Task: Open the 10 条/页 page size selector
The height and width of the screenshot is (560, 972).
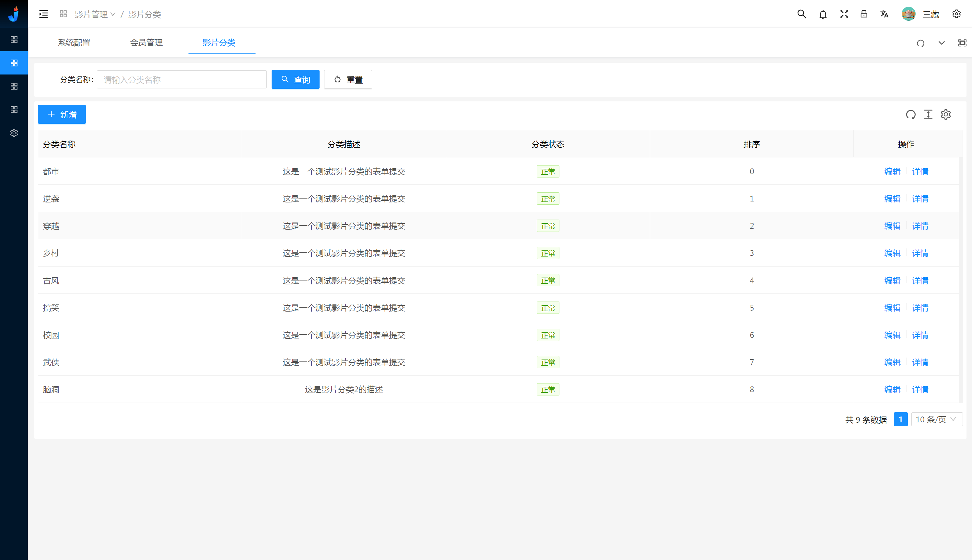Action: (x=936, y=419)
